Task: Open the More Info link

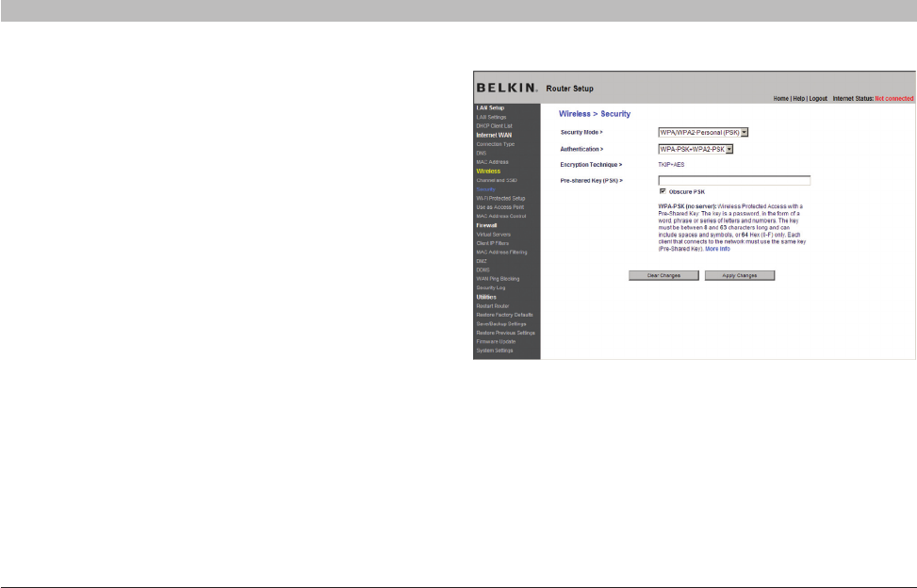Action: click(717, 249)
